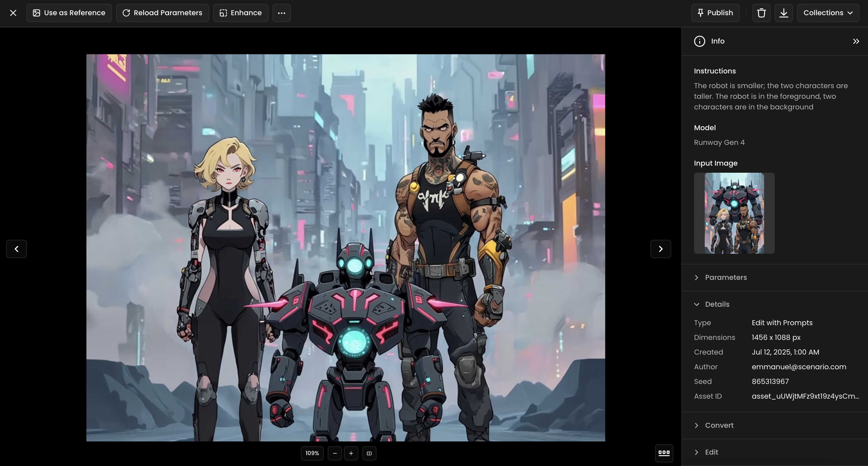Close the image viewer with X

13,13
